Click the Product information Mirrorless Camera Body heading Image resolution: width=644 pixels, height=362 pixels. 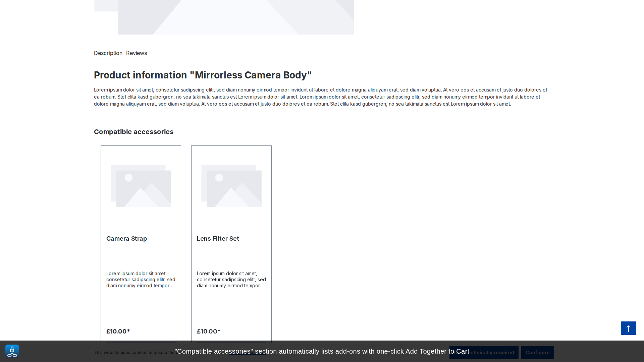(203, 75)
